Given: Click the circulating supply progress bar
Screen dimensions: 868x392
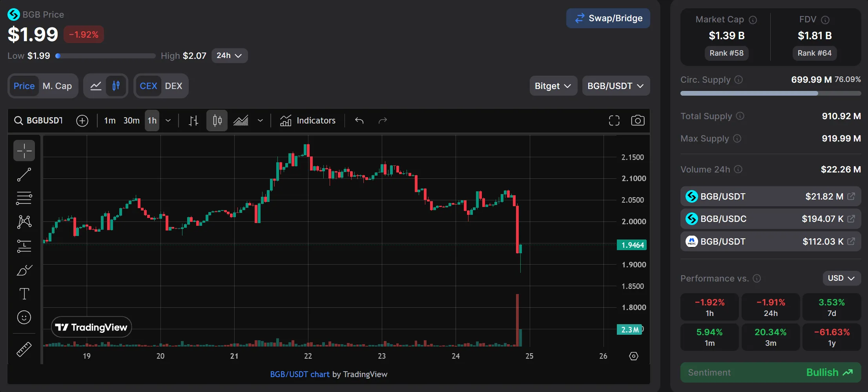Looking at the screenshot, I should tap(771, 93).
